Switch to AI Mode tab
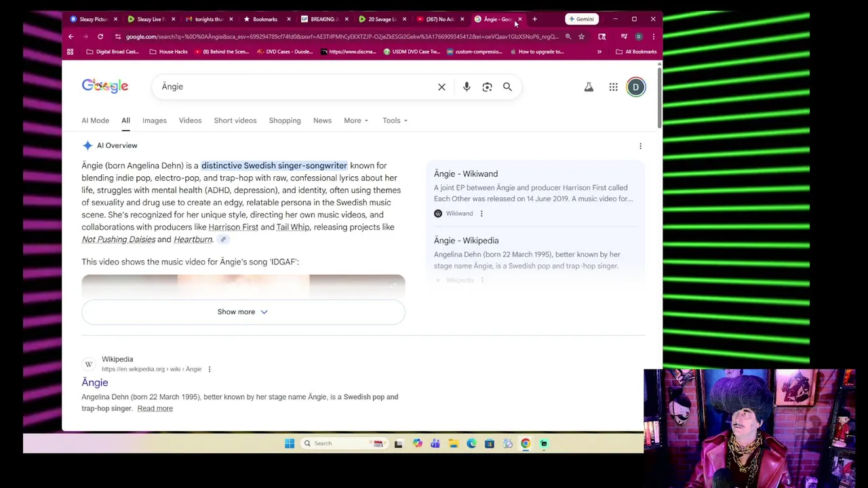This screenshot has width=868, height=488. click(x=95, y=121)
